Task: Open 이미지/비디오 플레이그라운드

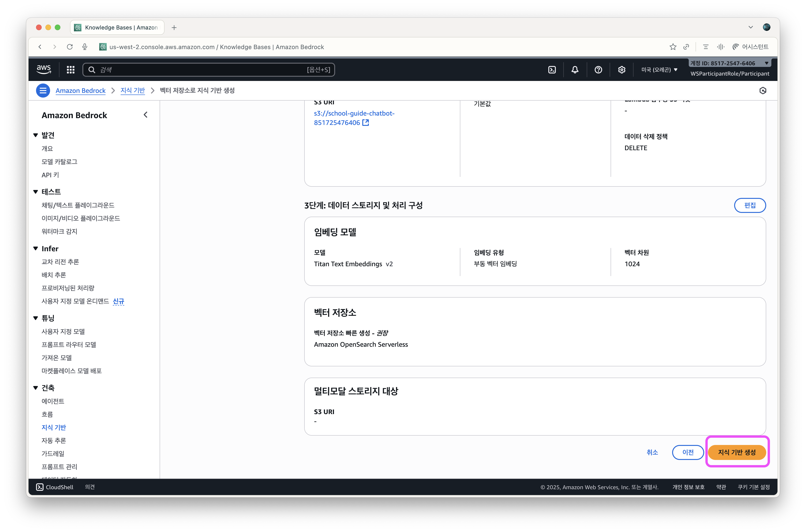Action: tap(81, 218)
